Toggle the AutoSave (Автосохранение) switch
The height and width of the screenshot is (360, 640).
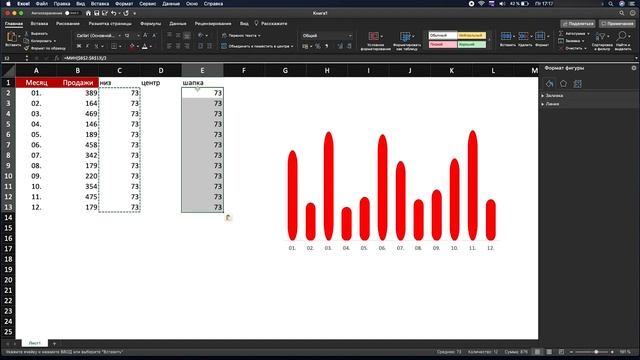tap(72, 13)
